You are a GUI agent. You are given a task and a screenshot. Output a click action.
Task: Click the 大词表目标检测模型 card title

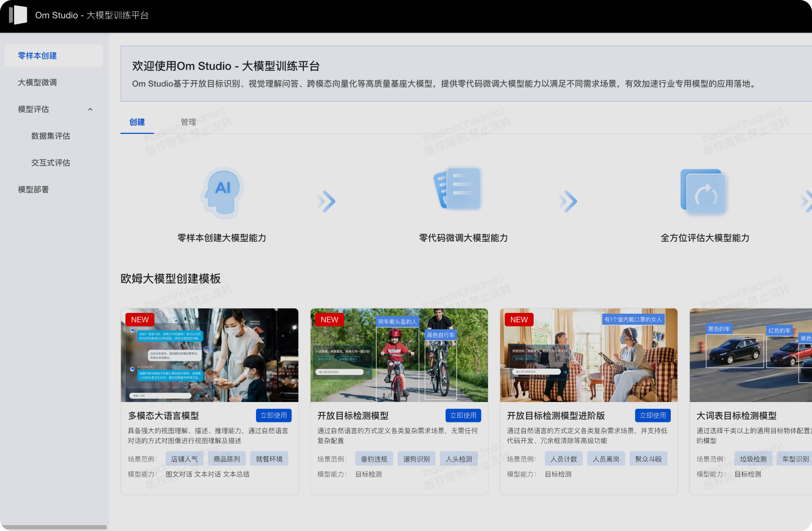coord(737,415)
